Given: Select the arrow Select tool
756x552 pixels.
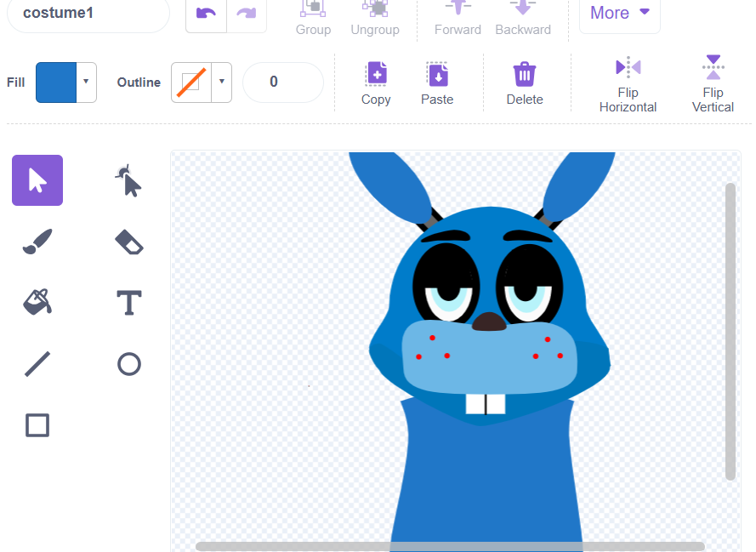Looking at the screenshot, I should click(x=37, y=180).
